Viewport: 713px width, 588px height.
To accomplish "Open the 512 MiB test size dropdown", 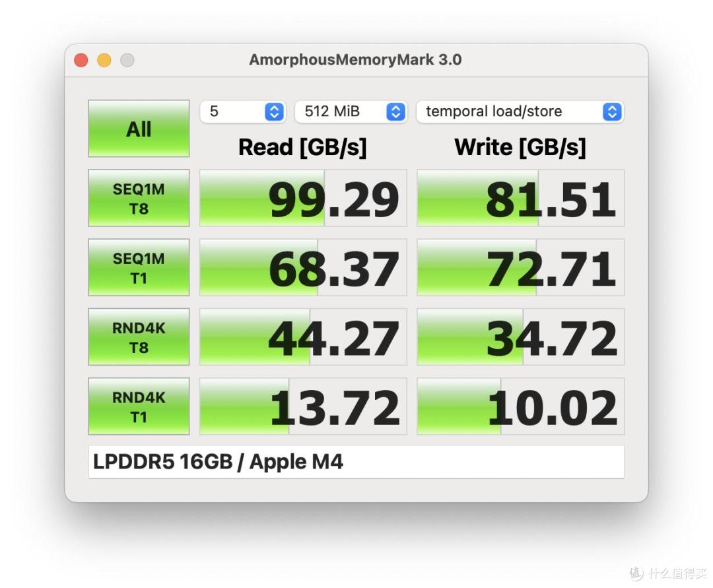I will pos(351,112).
